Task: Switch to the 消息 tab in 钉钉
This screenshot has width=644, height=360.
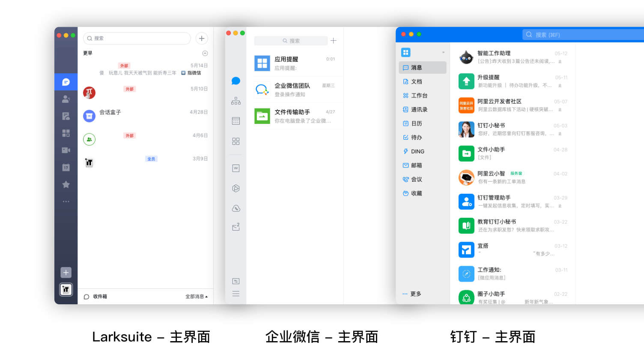Action: pos(423,67)
